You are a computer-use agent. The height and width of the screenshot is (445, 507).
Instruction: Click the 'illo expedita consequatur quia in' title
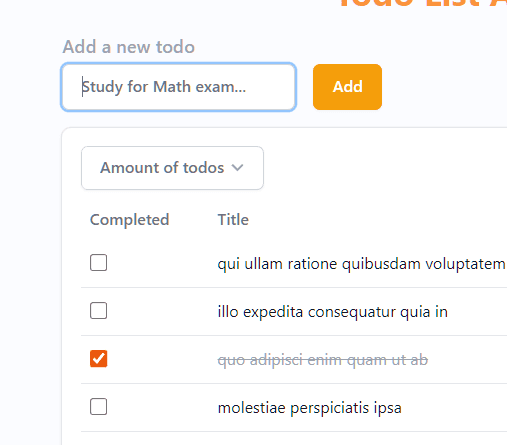[333, 312]
